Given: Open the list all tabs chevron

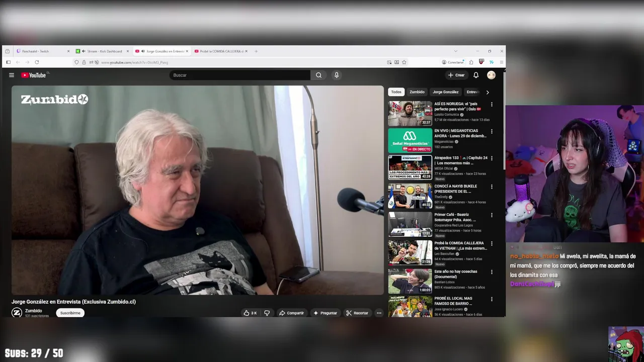Looking at the screenshot, I should point(456,51).
